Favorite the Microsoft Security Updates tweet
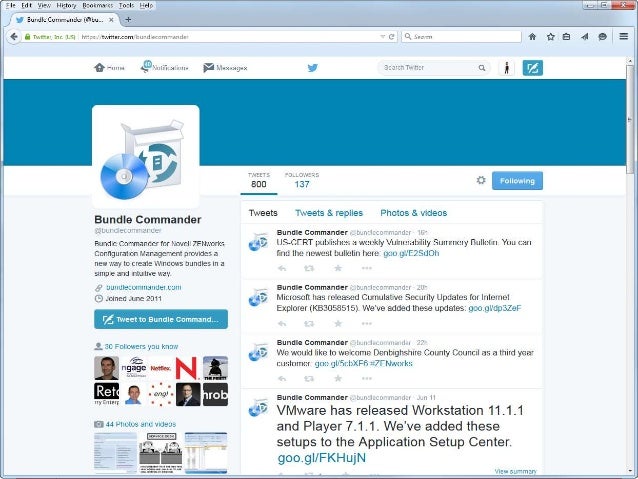The height and width of the screenshot is (479, 638). pos(338,324)
